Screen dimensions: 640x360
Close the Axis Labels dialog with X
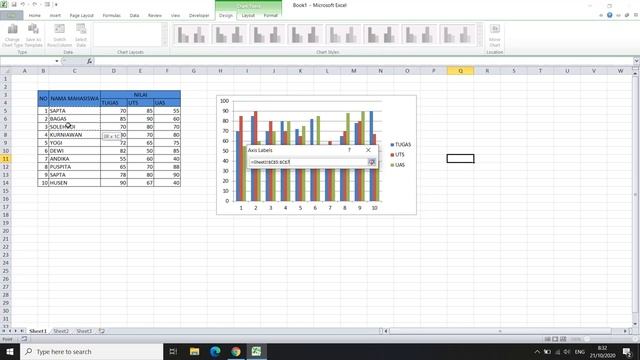pos(368,150)
